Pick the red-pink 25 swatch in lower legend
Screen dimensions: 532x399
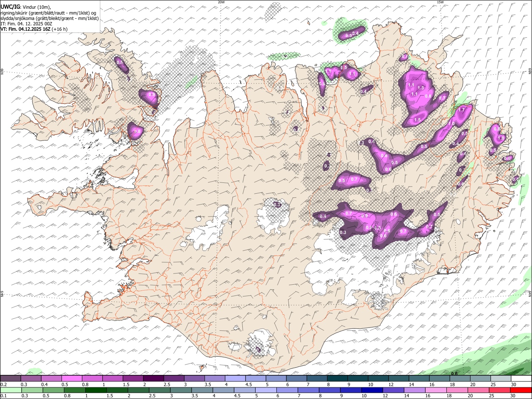coord(499,390)
